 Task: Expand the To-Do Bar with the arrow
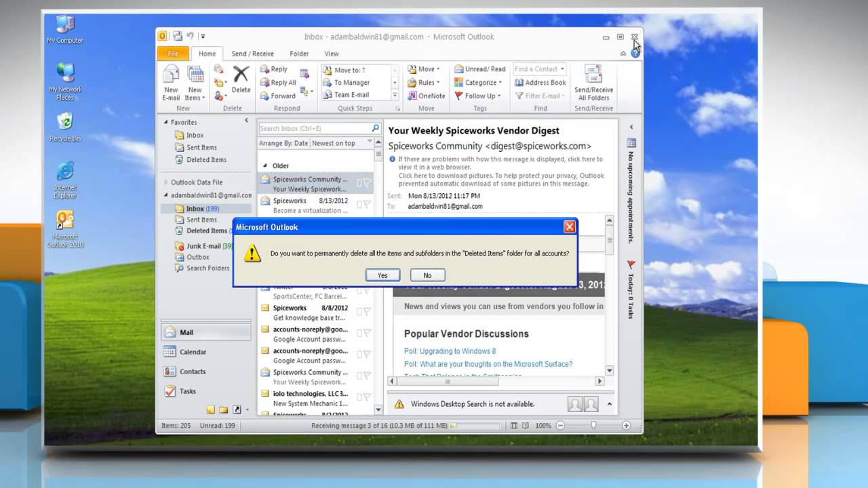[631, 127]
